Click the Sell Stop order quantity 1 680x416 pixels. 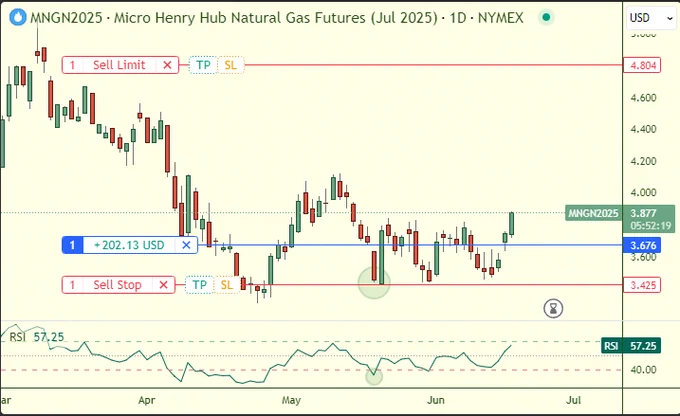tap(72, 285)
